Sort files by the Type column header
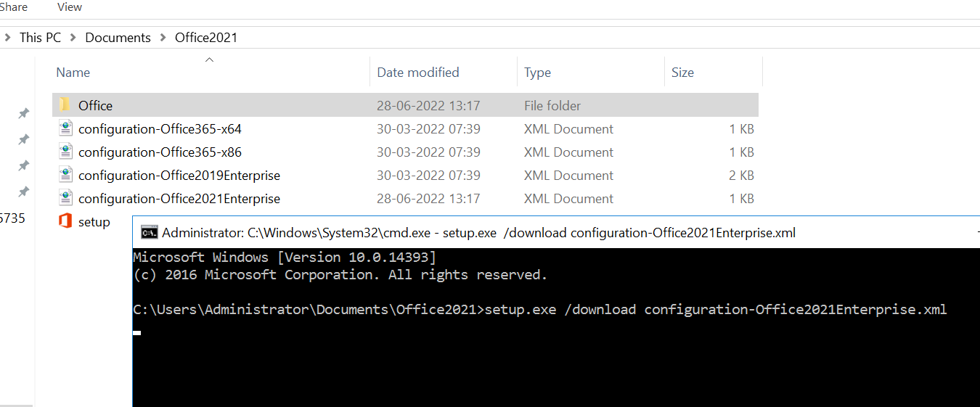 click(x=538, y=73)
